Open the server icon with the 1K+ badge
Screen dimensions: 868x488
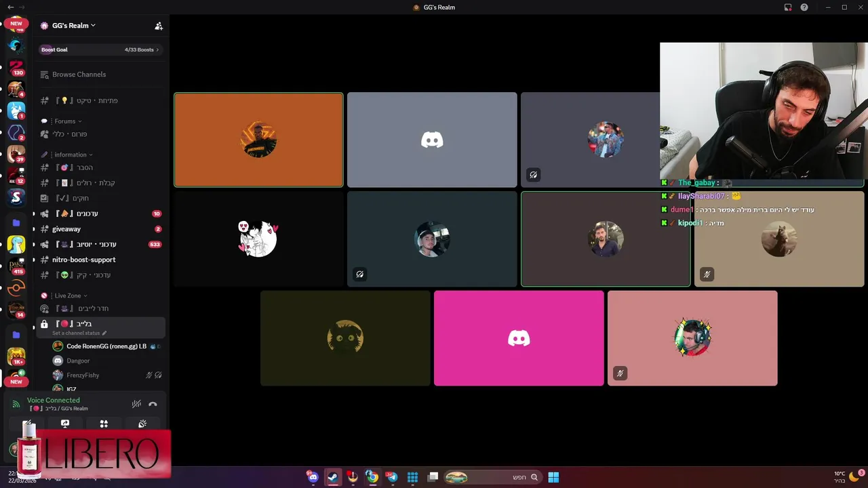tap(16, 357)
